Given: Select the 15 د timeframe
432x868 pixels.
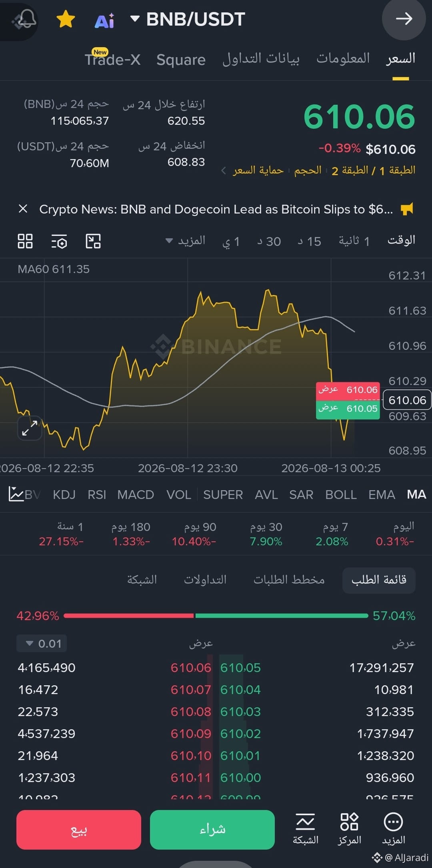Looking at the screenshot, I should (309, 241).
